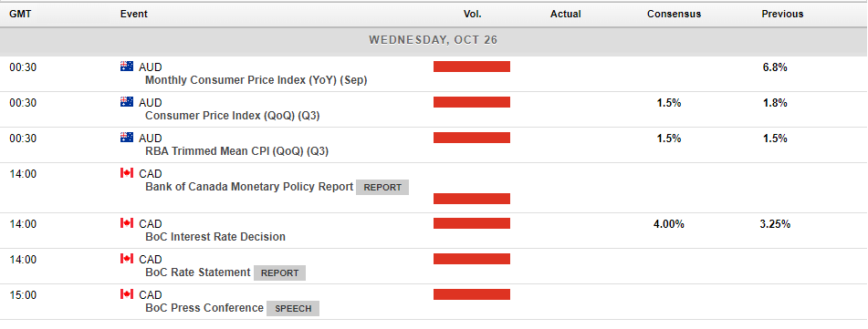
Task: Click the Wednesday, Oct 26 date header row
Action: (x=434, y=40)
